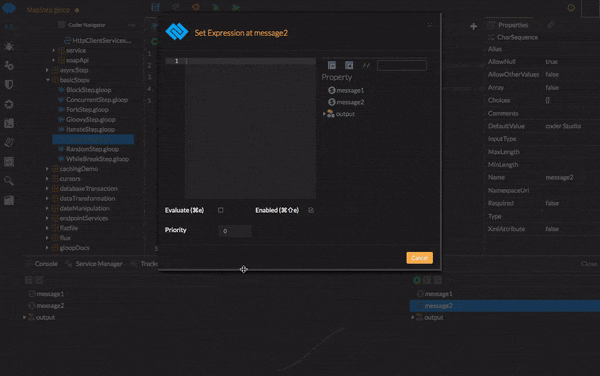Click the Name 'message2' property value
The width and height of the screenshot is (600, 376).
coord(559,177)
